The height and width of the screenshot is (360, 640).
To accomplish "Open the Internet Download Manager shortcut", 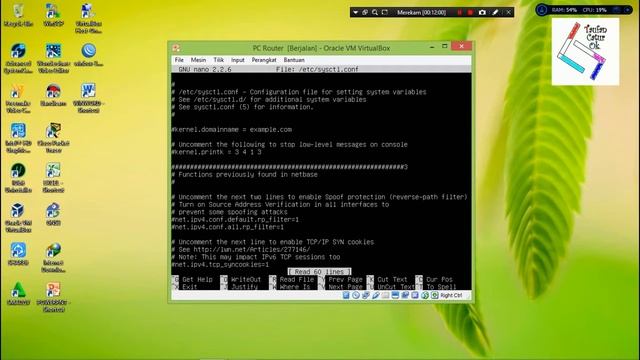I will tap(53, 257).
